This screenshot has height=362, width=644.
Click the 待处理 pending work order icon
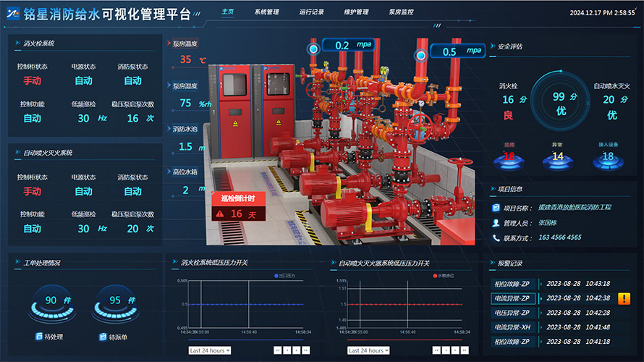pyautogui.click(x=39, y=337)
